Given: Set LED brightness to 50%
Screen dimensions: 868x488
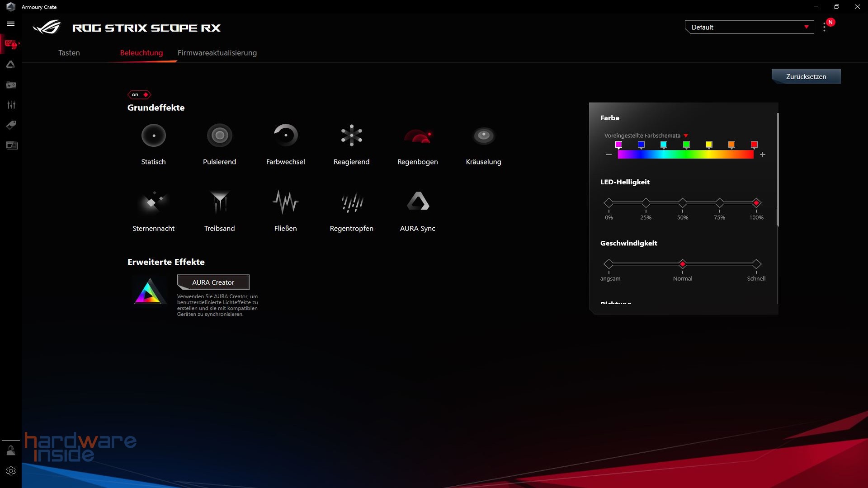Looking at the screenshot, I should coord(683,203).
